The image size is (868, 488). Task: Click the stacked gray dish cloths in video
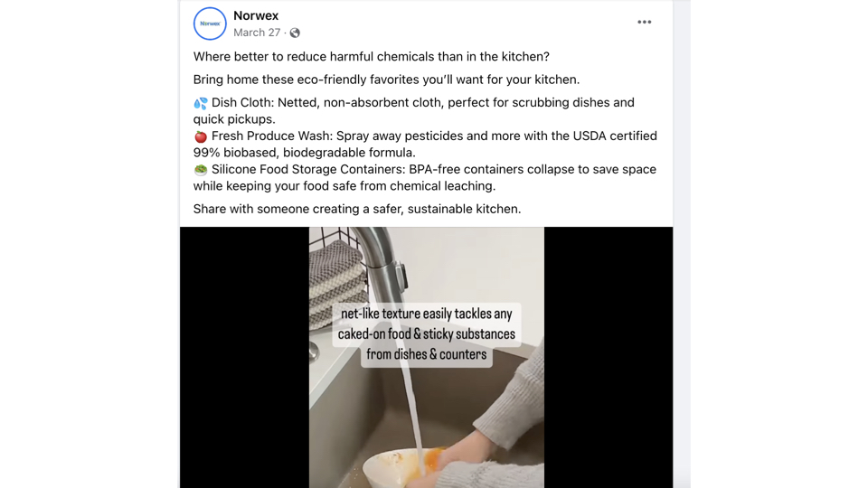tap(337, 283)
